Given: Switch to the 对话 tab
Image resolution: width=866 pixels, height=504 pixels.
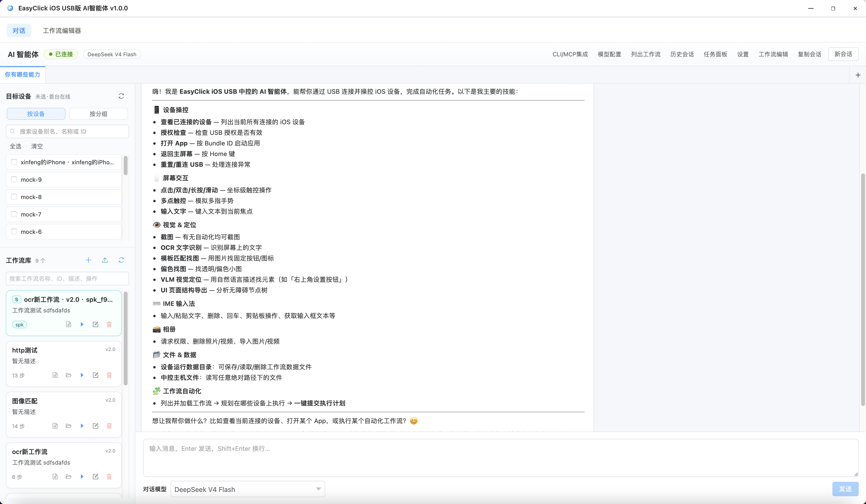Looking at the screenshot, I should coord(19,31).
